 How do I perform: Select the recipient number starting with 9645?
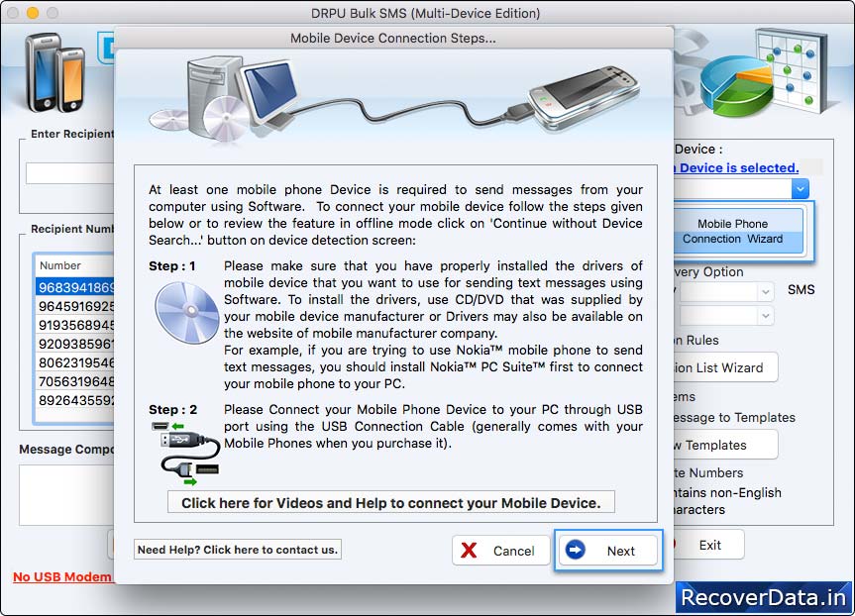[75, 307]
